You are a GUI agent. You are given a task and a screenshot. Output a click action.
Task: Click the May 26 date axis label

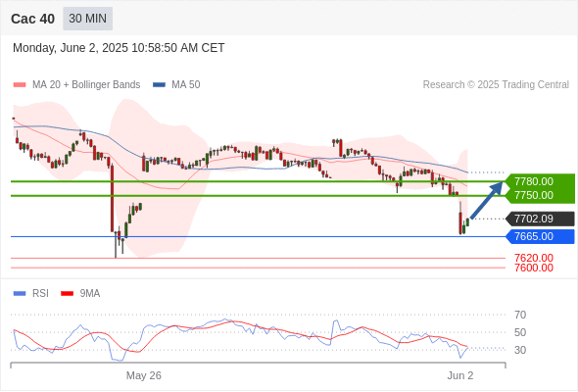point(144,375)
